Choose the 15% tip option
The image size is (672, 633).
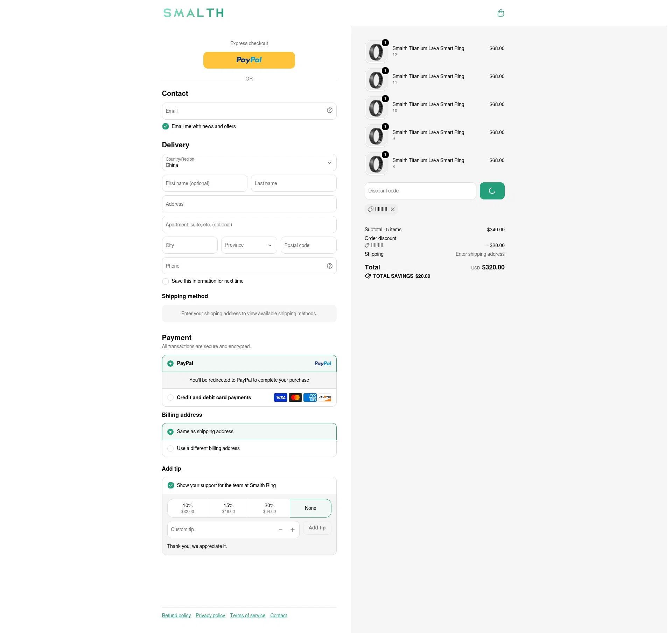[228, 508]
